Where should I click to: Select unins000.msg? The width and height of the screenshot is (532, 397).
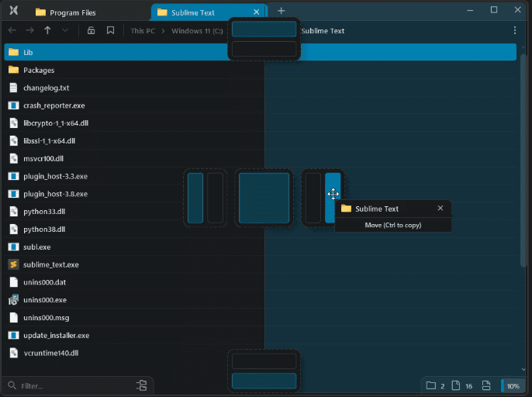coord(261,318)
